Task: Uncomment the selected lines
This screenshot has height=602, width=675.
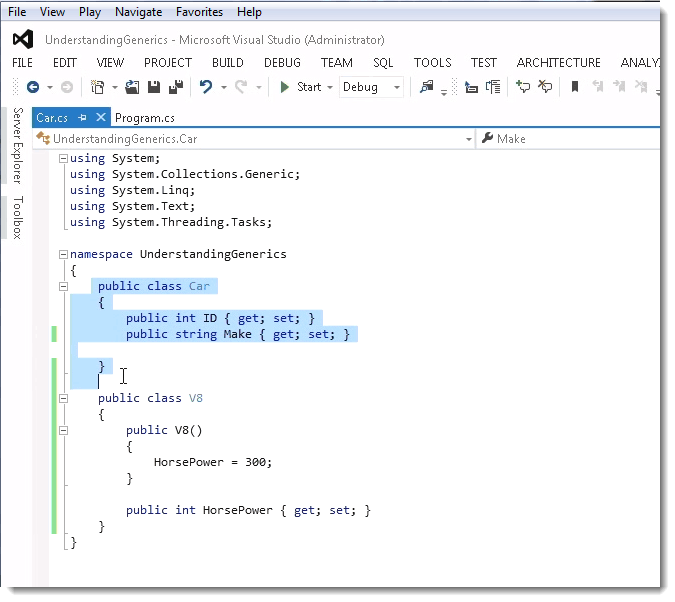Action: point(545,87)
